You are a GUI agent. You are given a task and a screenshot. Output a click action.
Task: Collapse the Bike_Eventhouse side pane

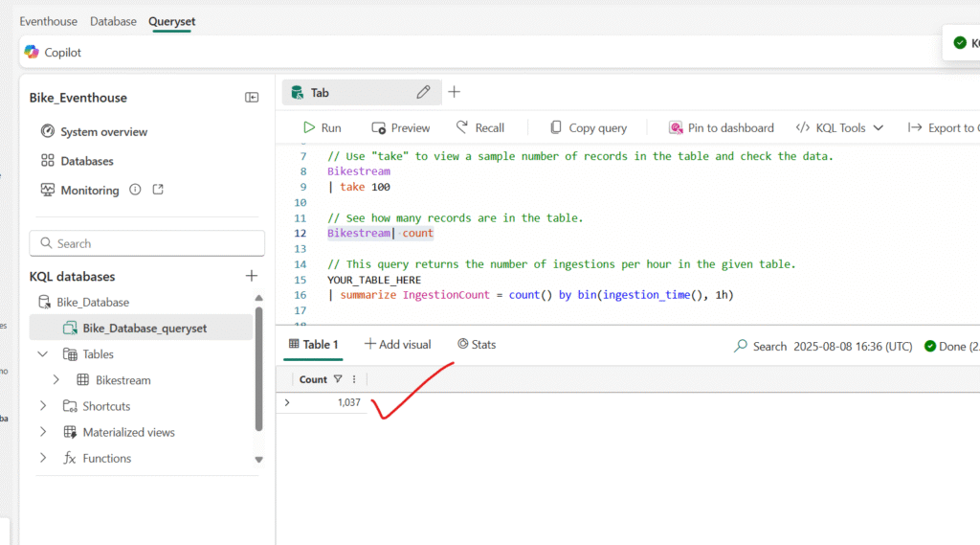(252, 98)
